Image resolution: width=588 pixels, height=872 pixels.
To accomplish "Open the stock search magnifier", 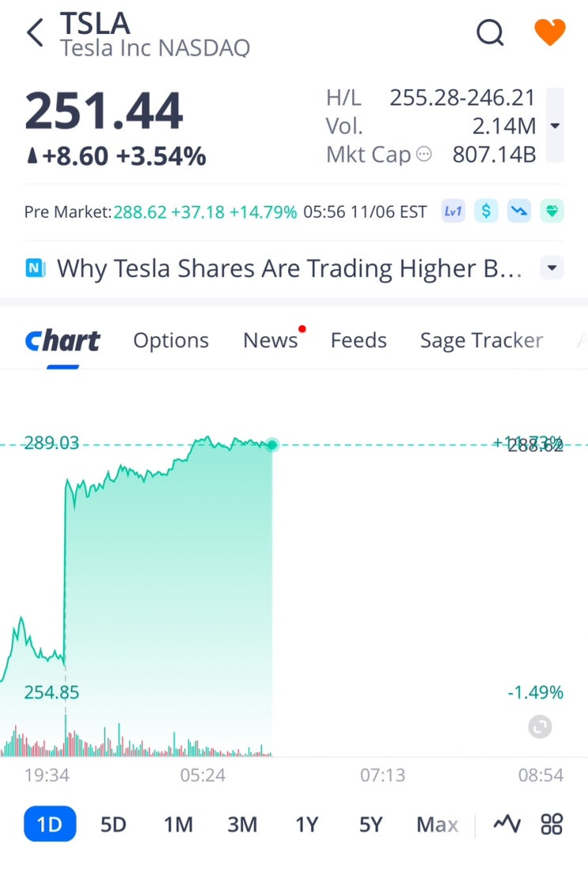I will coord(490,33).
